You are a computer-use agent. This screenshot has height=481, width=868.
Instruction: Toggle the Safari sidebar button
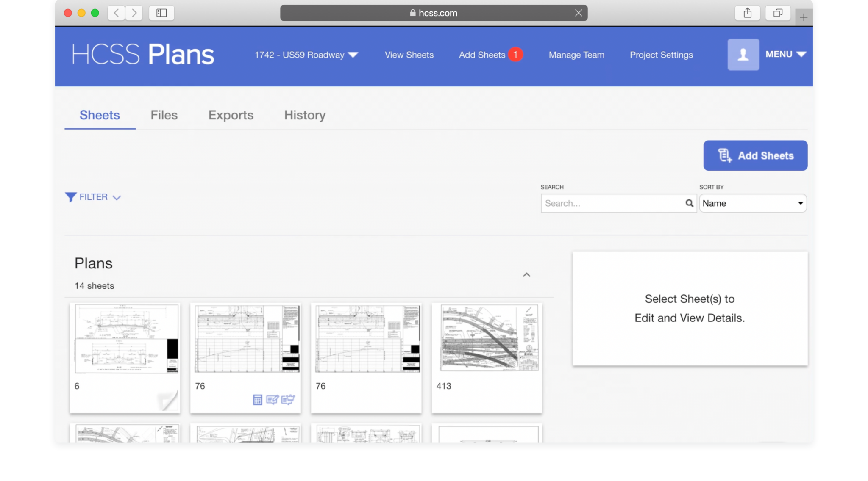coord(161,13)
